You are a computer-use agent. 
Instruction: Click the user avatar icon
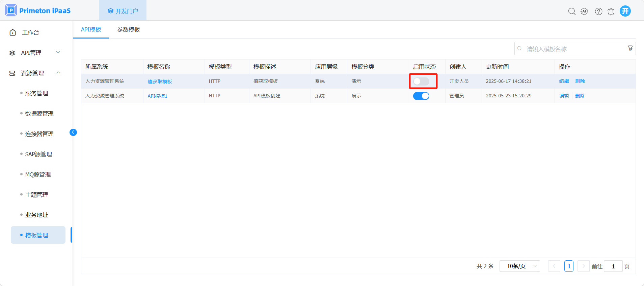click(x=625, y=11)
